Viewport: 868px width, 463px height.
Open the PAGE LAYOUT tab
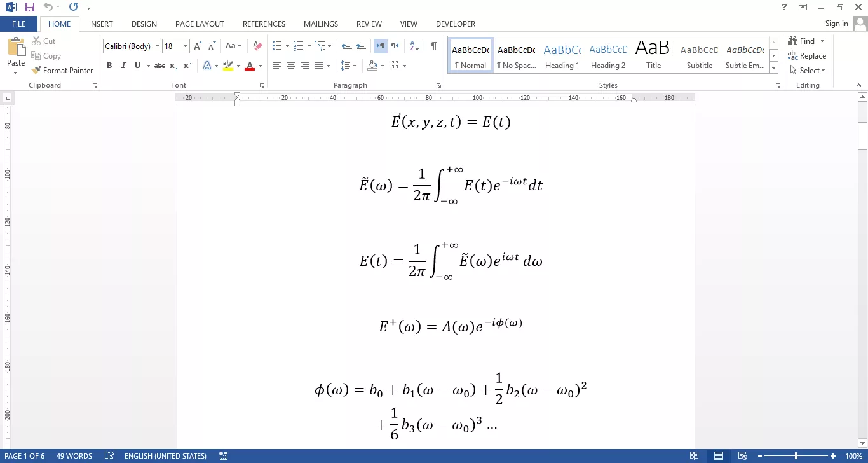(x=200, y=24)
